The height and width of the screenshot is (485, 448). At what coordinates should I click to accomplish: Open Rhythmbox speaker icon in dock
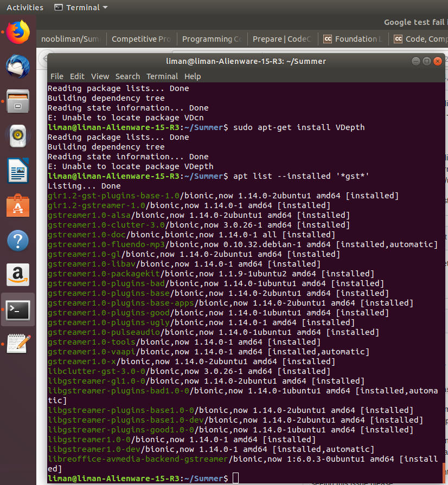click(x=18, y=136)
